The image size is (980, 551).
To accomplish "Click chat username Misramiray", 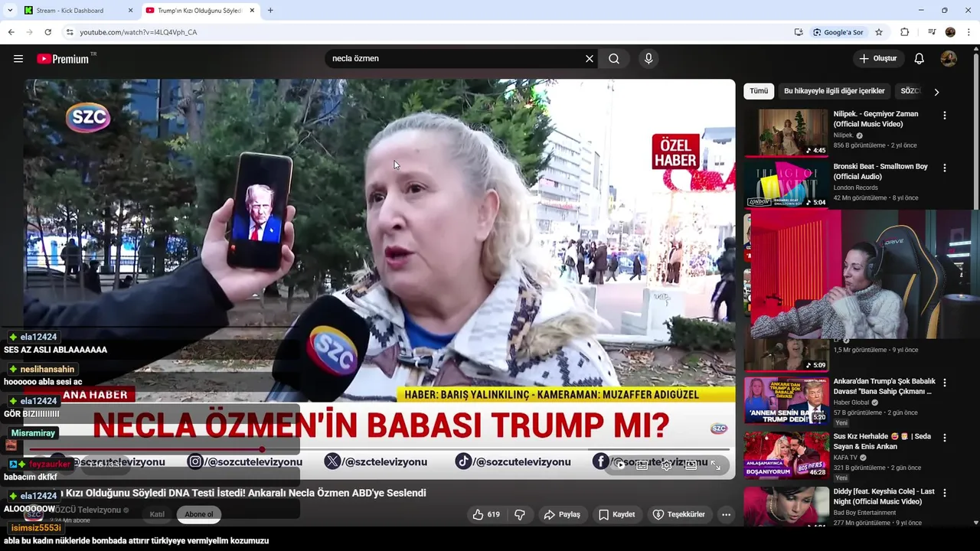I will [x=33, y=433].
